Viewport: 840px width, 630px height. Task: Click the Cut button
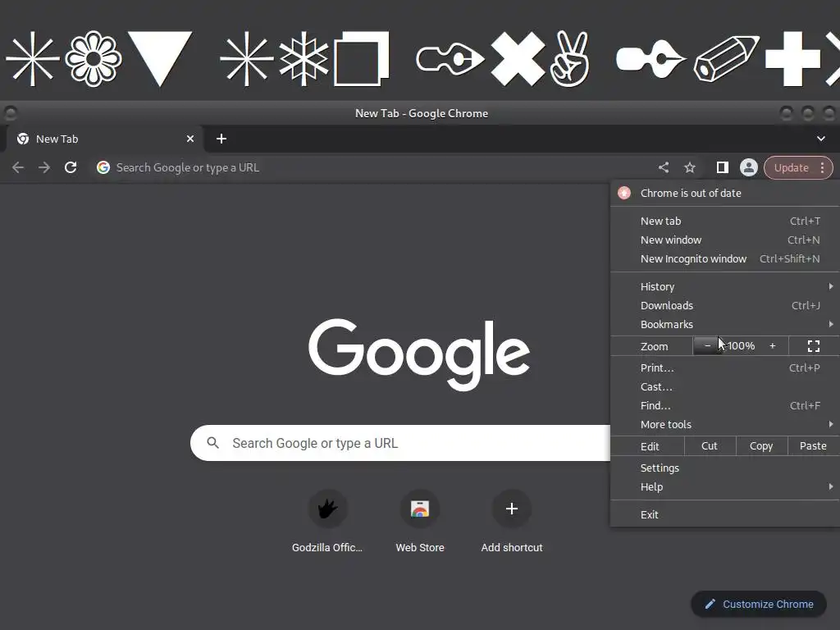point(710,445)
